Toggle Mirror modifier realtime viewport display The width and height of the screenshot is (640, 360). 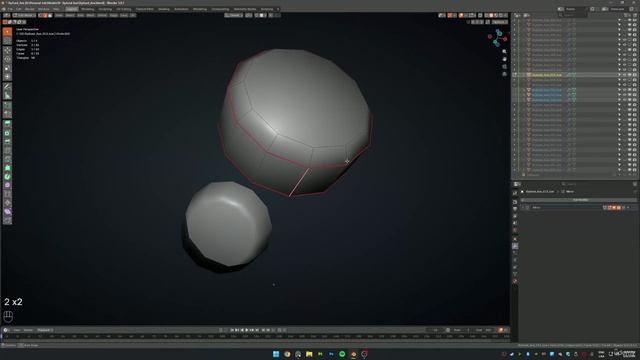(614, 208)
